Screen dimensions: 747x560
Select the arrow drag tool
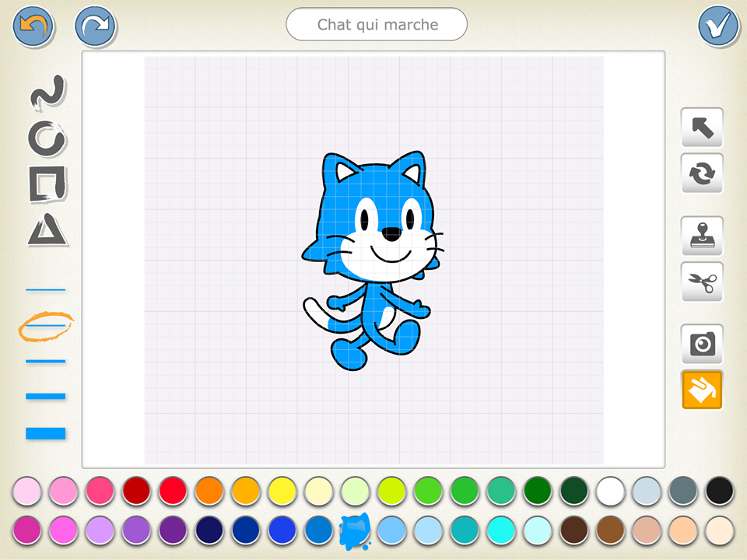click(701, 127)
